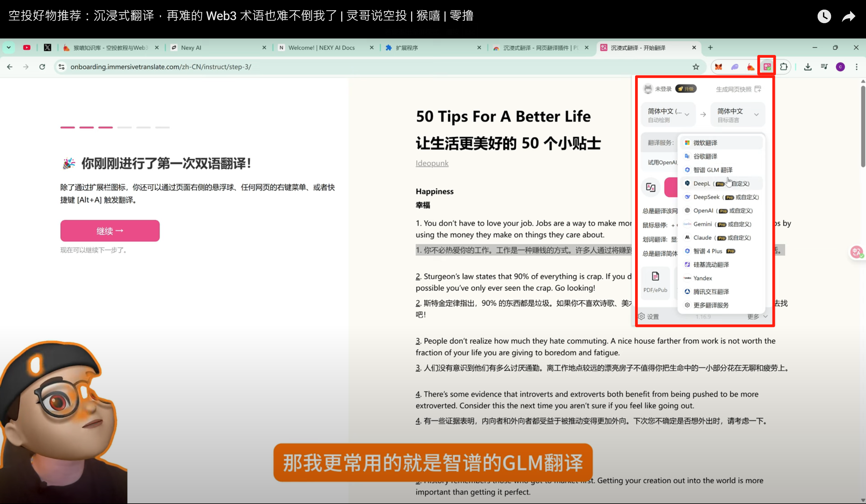866x504 pixels.
Task: Click the not-logged-in avatar in popup
Action: pyautogui.click(x=648, y=89)
